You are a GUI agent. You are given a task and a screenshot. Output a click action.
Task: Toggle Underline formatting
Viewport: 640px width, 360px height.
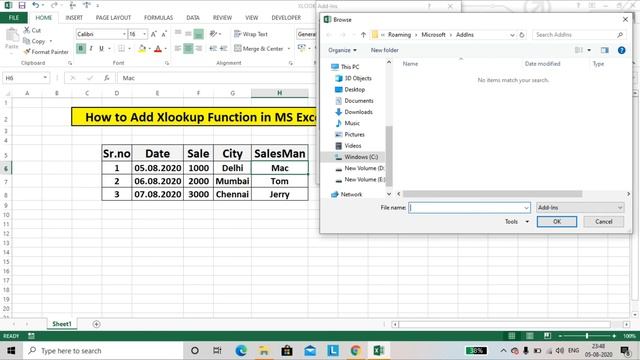tap(101, 49)
